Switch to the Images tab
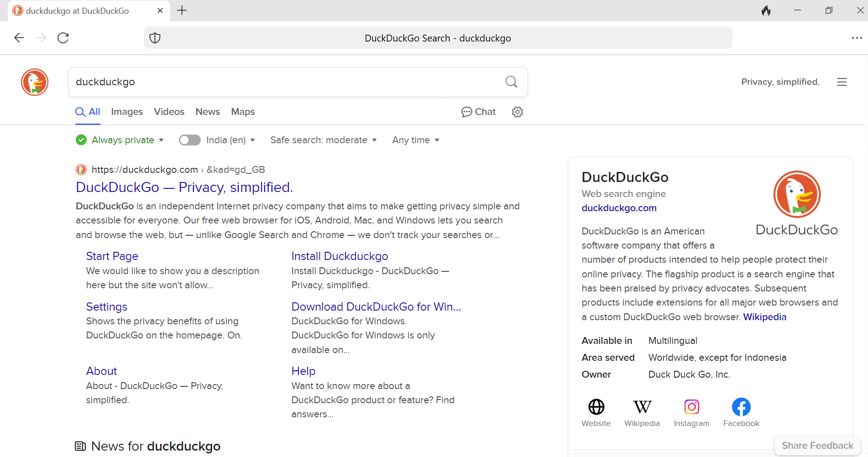The height and width of the screenshot is (457, 868). click(127, 112)
